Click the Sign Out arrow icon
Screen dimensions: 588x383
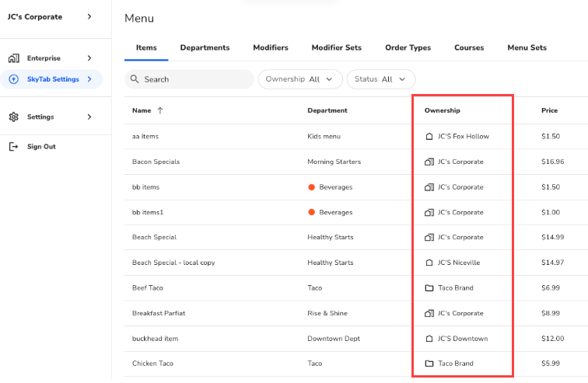tap(13, 147)
